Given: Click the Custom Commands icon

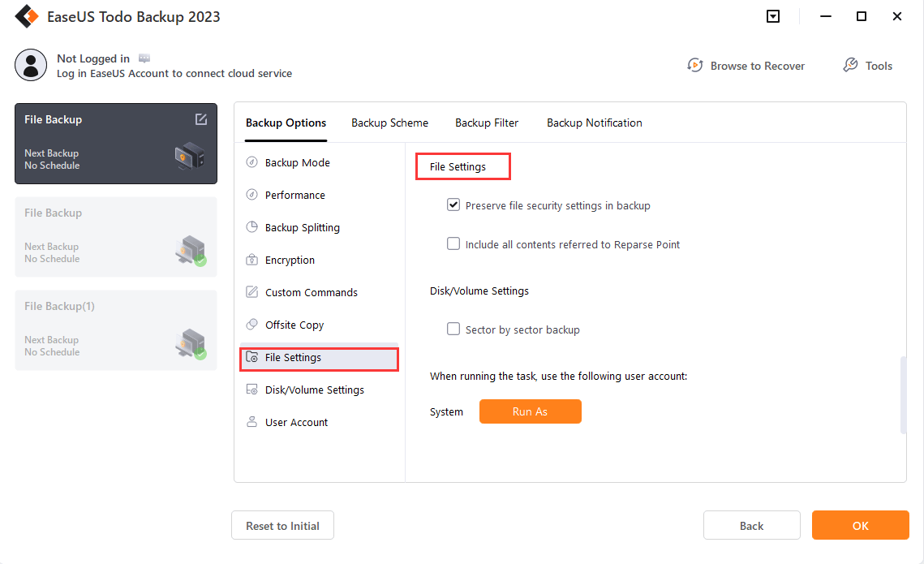Looking at the screenshot, I should click(251, 293).
